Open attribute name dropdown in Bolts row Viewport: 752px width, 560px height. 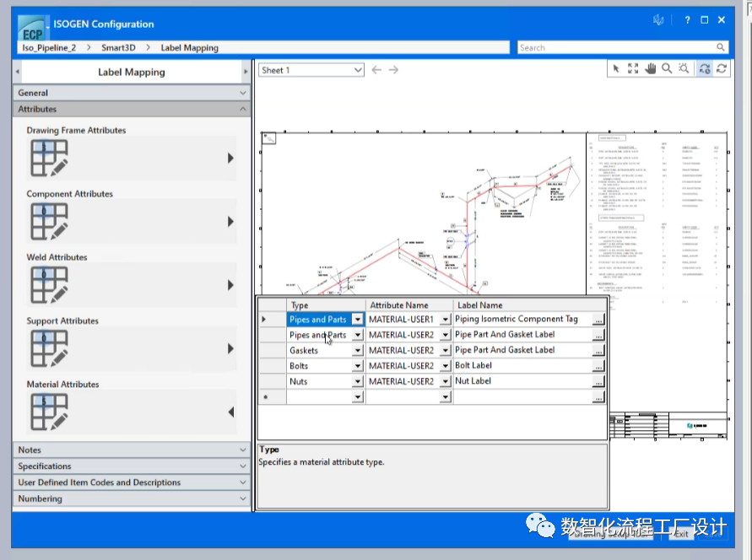[446, 366]
